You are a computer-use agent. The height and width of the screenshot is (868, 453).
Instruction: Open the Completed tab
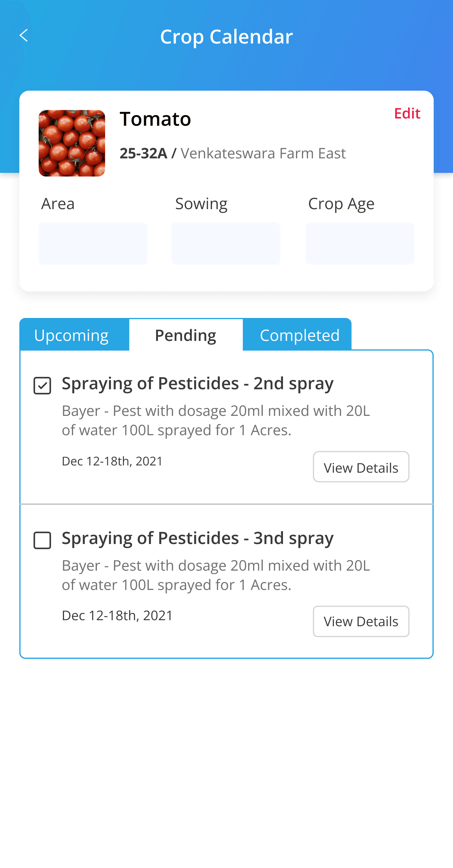(299, 335)
